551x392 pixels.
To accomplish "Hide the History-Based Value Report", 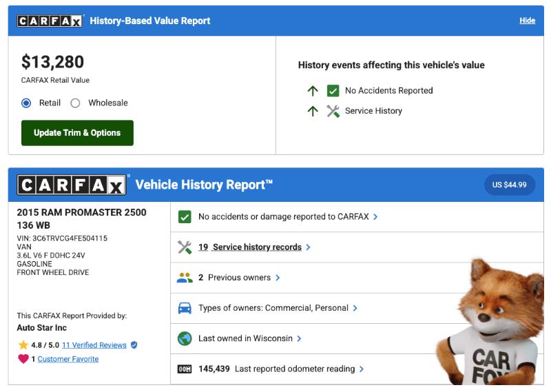I will pyautogui.click(x=527, y=21).
